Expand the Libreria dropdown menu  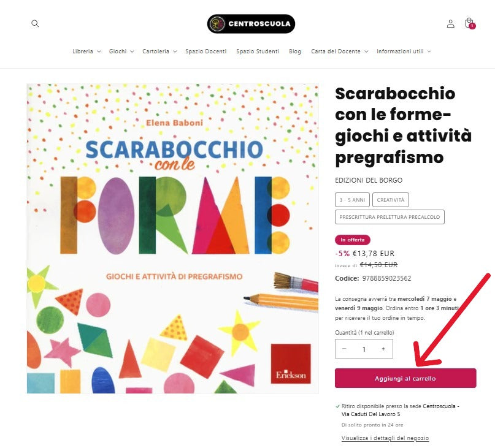[x=86, y=51]
